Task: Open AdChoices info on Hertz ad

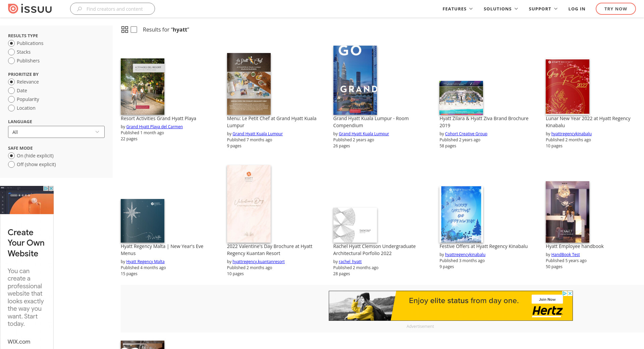Action: [565, 293]
